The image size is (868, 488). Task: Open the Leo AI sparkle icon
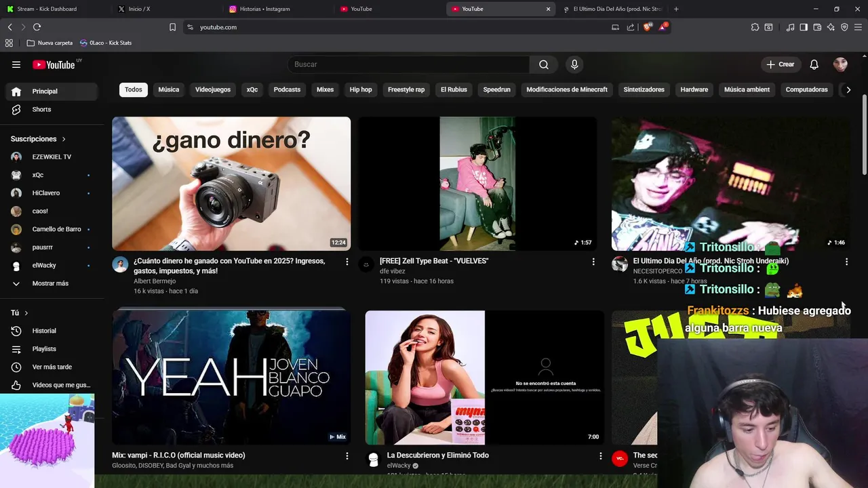point(831,27)
